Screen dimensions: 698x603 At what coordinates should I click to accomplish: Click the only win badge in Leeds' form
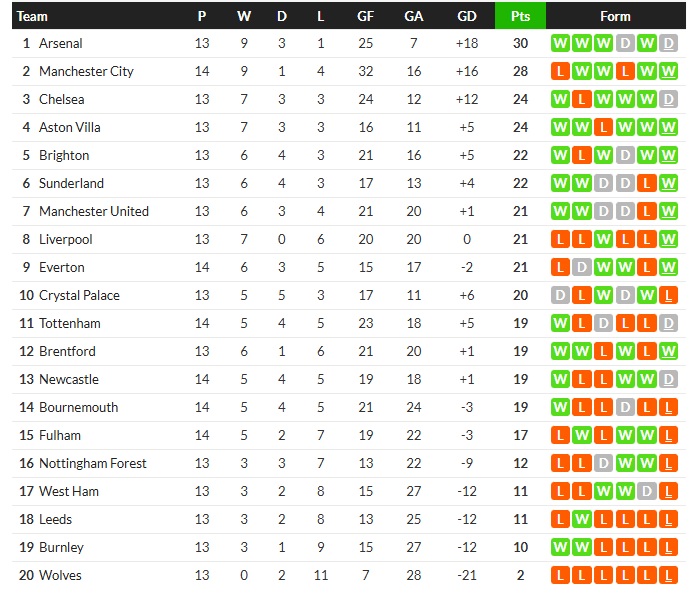581,519
